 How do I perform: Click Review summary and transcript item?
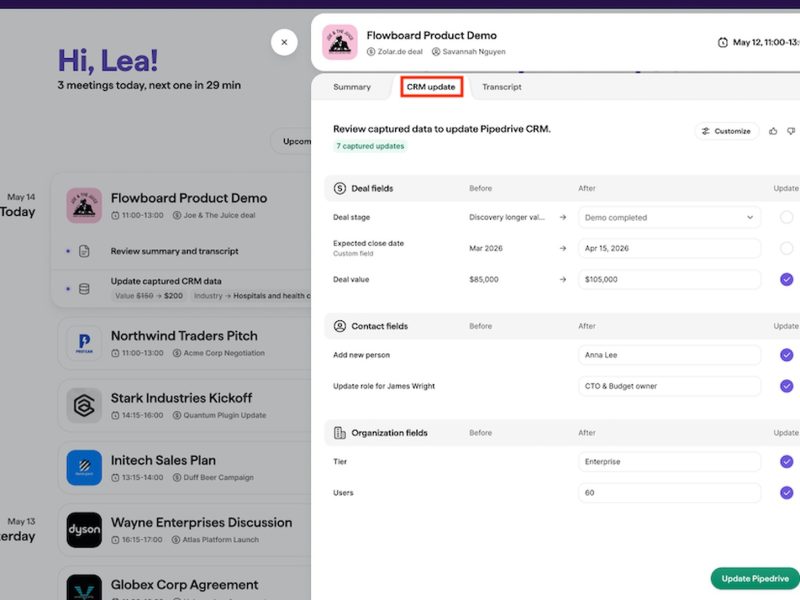(174, 251)
